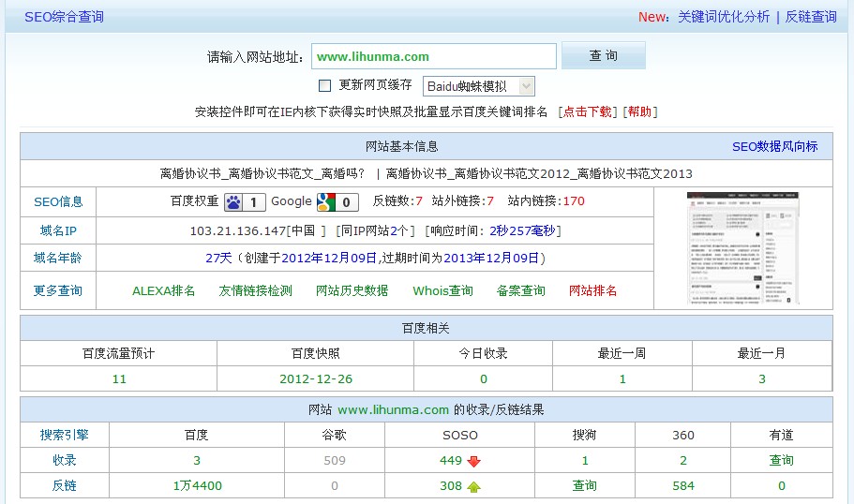The width and height of the screenshot is (854, 504).
Task: Toggle the 更新网页缓存 checkbox
Action: click(x=325, y=85)
